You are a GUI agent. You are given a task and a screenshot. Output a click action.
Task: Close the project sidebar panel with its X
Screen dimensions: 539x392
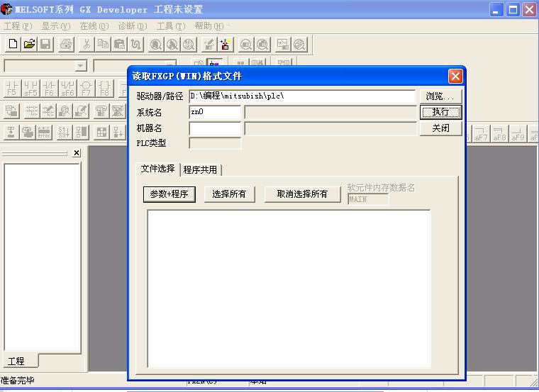77,153
